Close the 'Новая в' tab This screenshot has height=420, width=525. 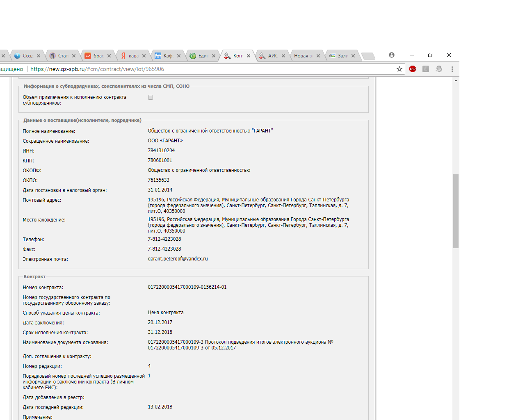click(318, 56)
